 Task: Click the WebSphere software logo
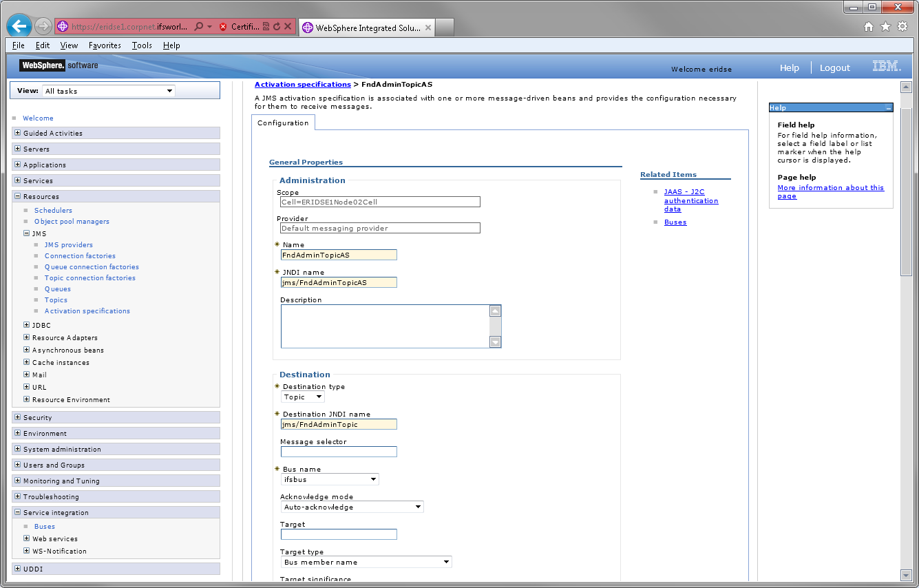pos(59,65)
